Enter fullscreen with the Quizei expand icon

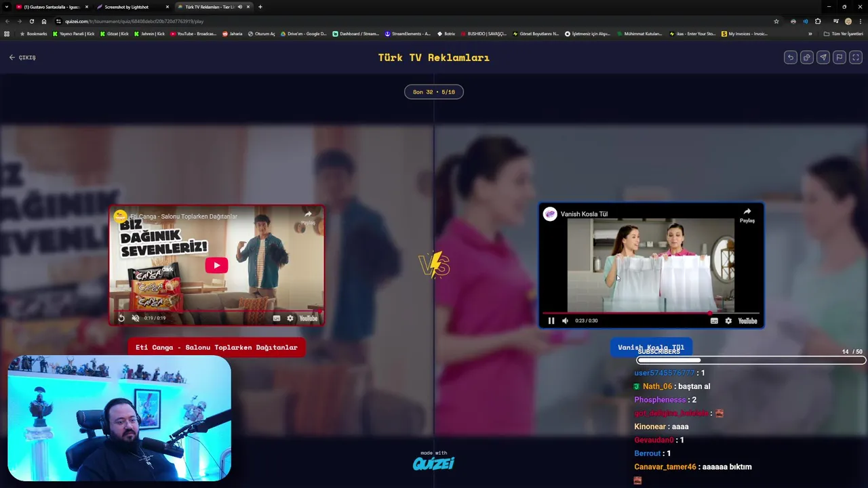pos(856,58)
